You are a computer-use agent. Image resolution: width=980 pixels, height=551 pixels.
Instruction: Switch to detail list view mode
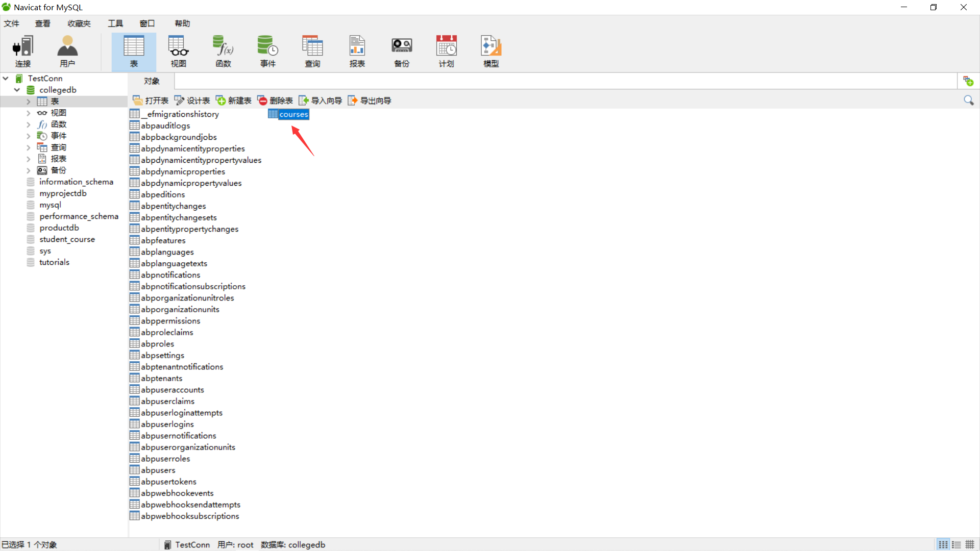pos(957,545)
